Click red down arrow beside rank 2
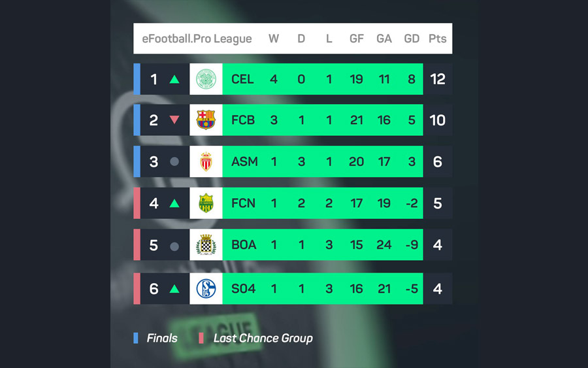The width and height of the screenshot is (588, 368). pos(174,120)
